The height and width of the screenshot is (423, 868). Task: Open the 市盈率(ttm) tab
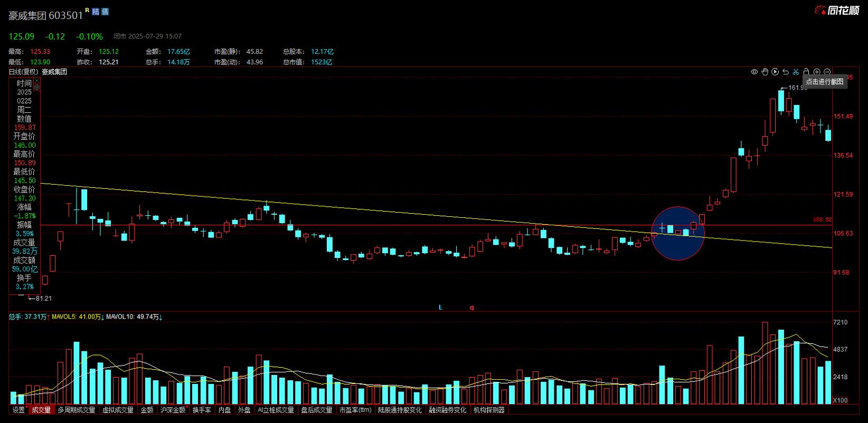[355, 410]
